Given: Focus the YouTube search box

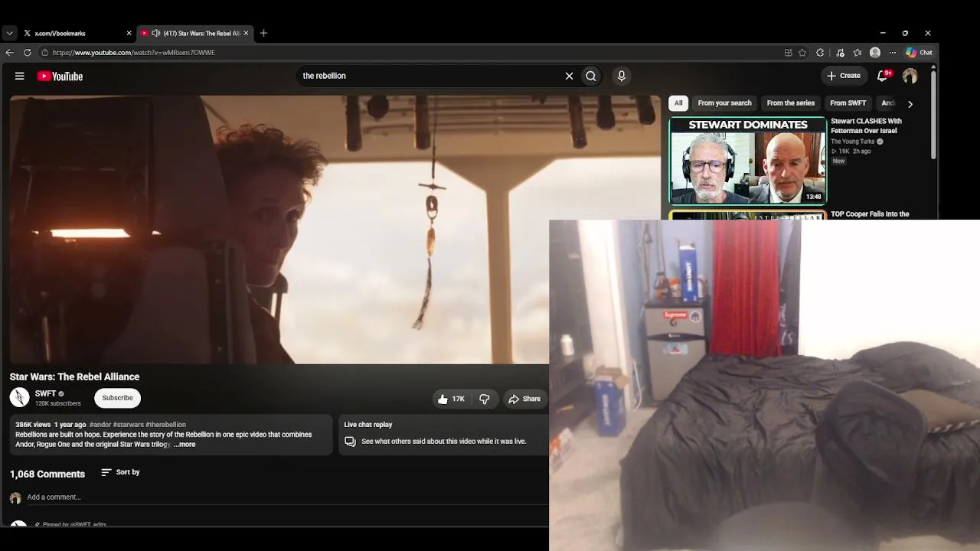Looking at the screenshot, I should (429, 76).
